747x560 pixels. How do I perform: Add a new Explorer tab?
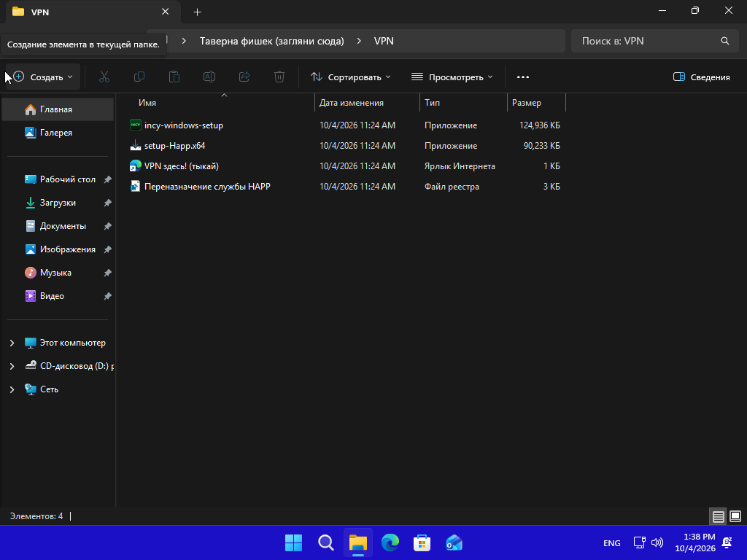coord(197,12)
